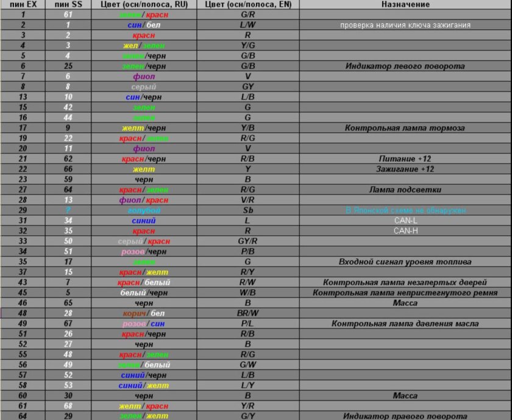The image size is (512, 420).
Task: Click the "пин EX" column header
Action: [23, 4]
